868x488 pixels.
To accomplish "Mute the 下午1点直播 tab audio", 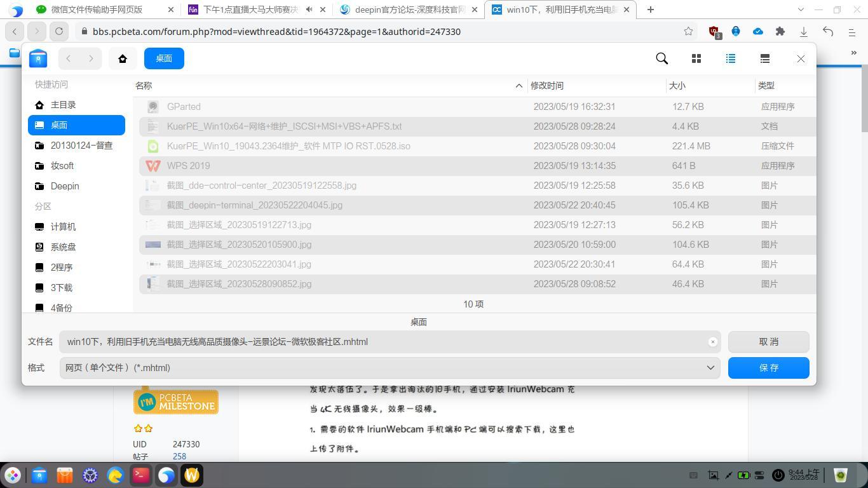I will [x=309, y=10].
